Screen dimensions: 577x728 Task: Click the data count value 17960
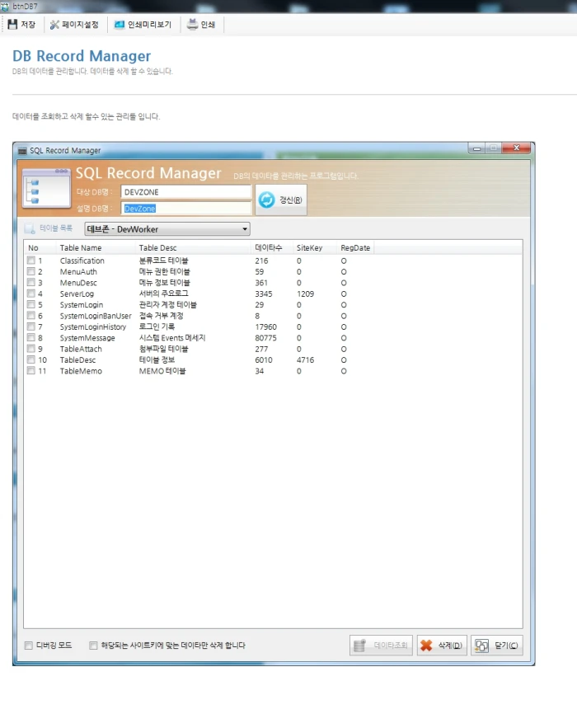point(265,326)
